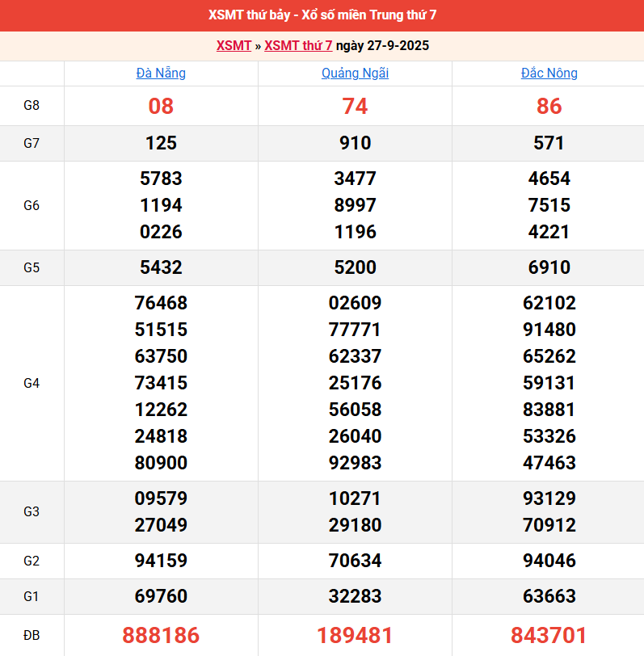The height and width of the screenshot is (656, 644).
Task: Open the Đắc Nông province link
Action: pos(549,74)
